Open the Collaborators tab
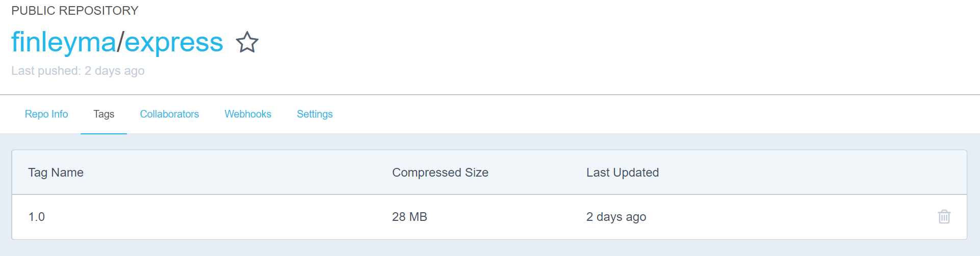The image size is (980, 256). (x=169, y=115)
